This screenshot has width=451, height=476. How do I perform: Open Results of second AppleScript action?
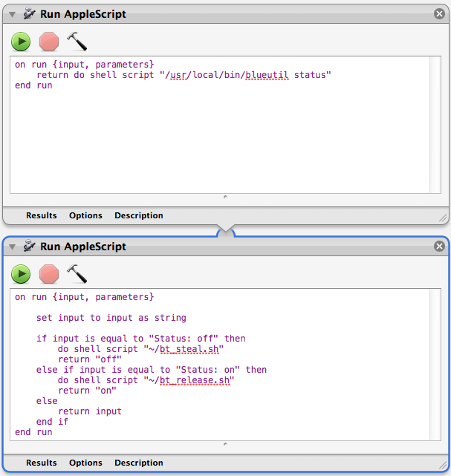42,463
